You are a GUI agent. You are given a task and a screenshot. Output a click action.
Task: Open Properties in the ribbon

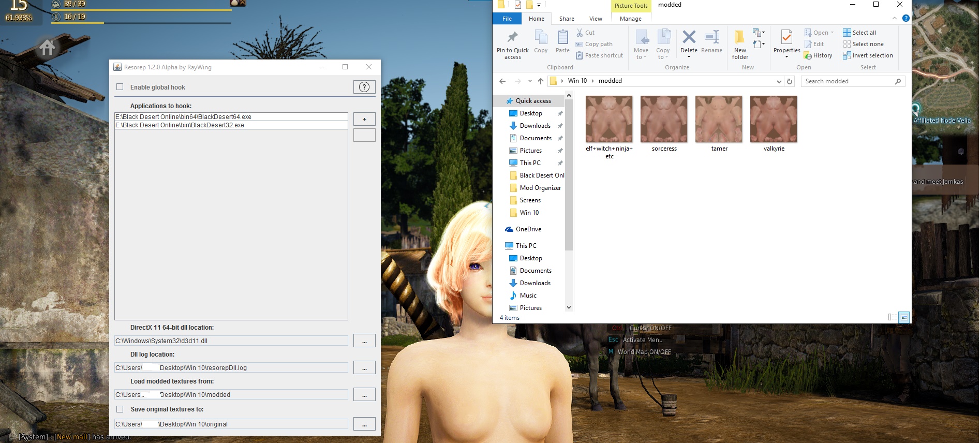(x=786, y=43)
